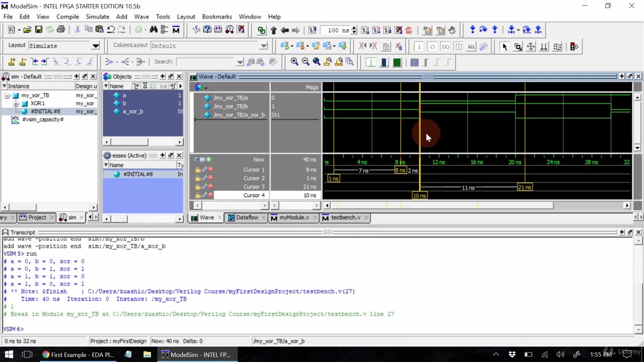Click the wave vertical scrollbar up arrow
The height and width of the screenshot is (362, 644).
click(x=637, y=98)
